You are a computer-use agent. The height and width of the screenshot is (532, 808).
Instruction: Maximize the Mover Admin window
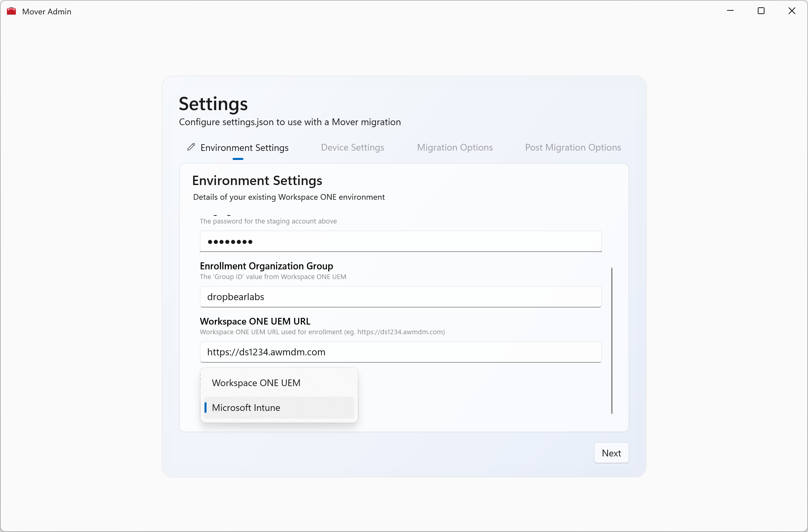761,11
